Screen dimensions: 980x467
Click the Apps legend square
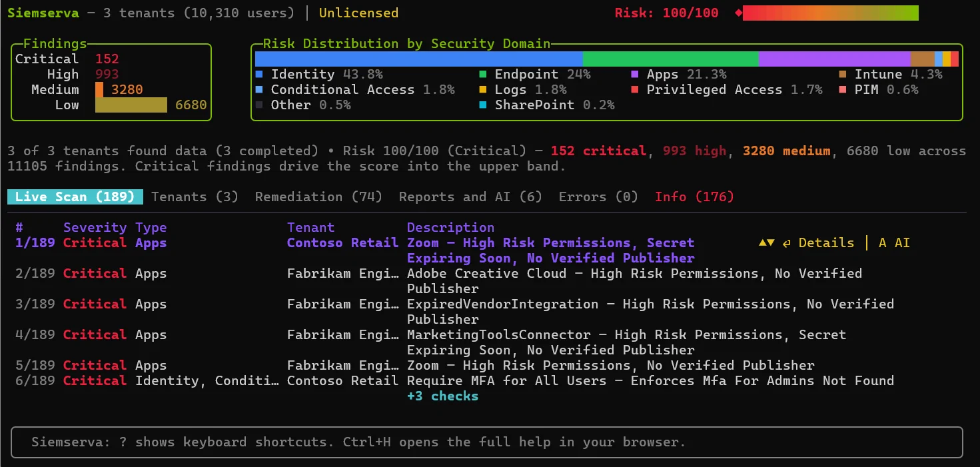(635, 74)
